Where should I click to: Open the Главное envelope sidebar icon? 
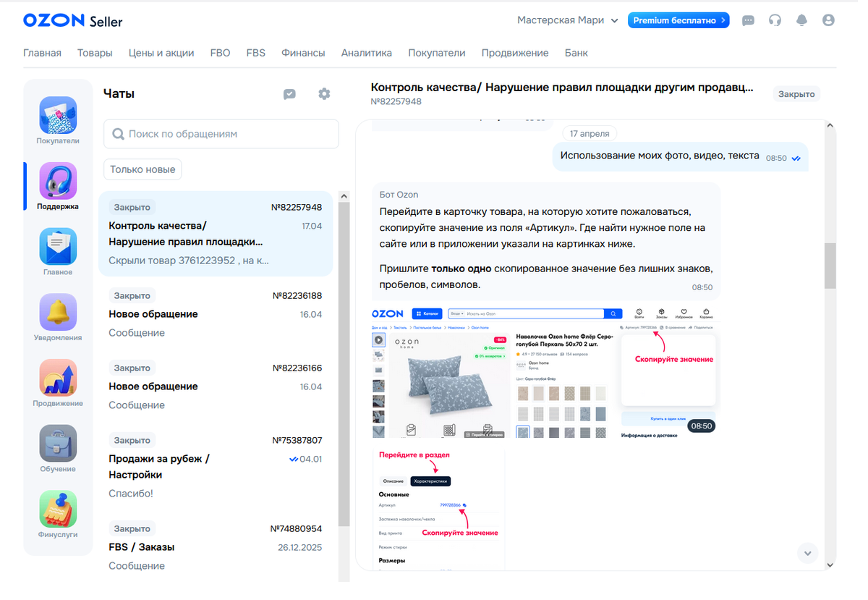pyautogui.click(x=58, y=247)
